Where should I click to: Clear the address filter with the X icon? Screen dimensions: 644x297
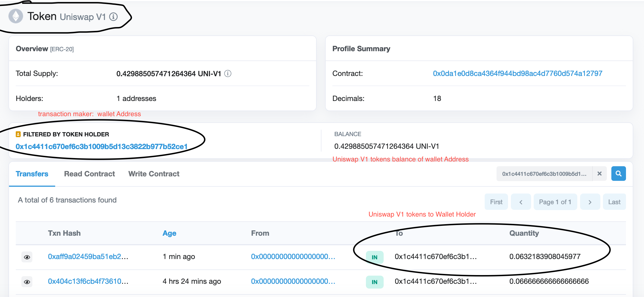pyautogui.click(x=600, y=174)
